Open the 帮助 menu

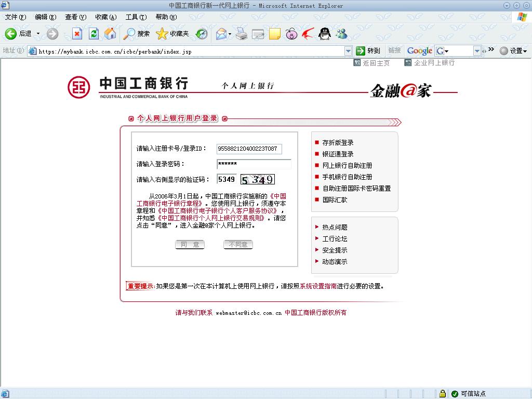(x=166, y=17)
